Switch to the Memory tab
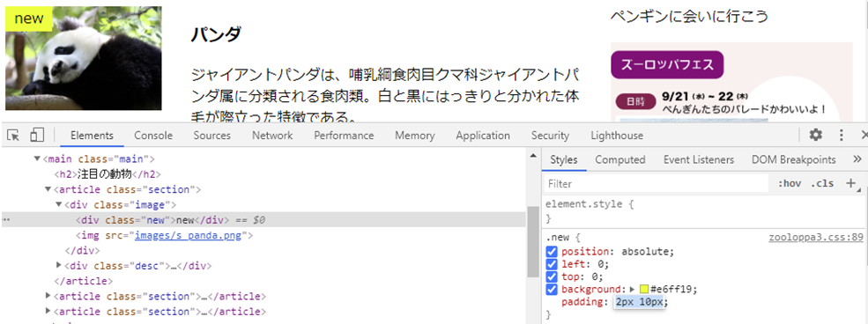868x324 pixels. pos(415,136)
